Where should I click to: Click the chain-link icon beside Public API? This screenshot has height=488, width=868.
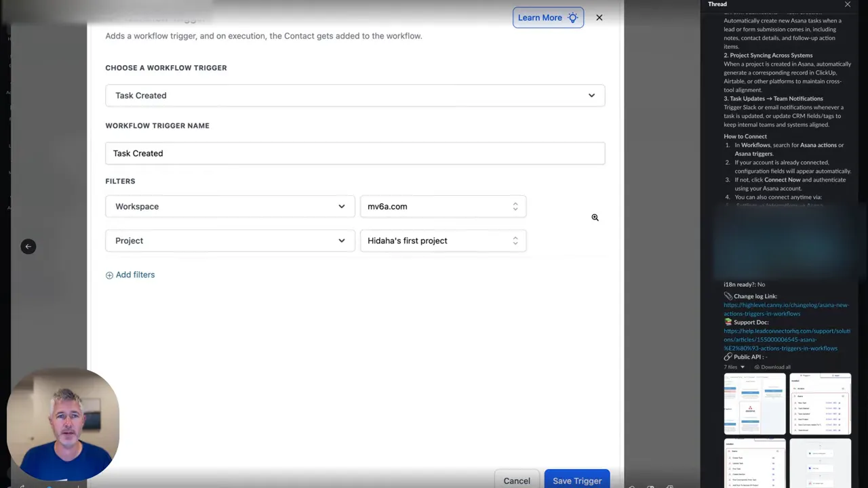(728, 357)
